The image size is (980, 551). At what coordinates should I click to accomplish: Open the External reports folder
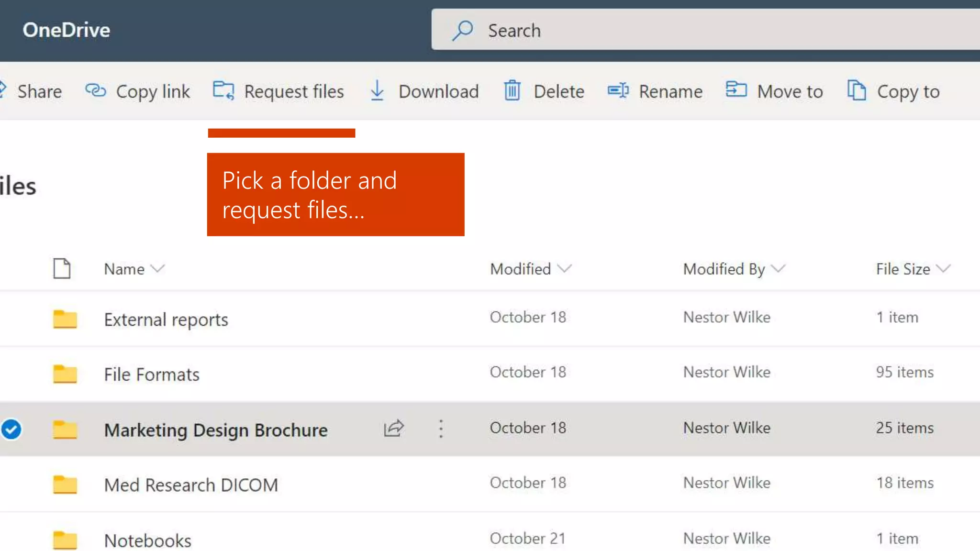[166, 320]
